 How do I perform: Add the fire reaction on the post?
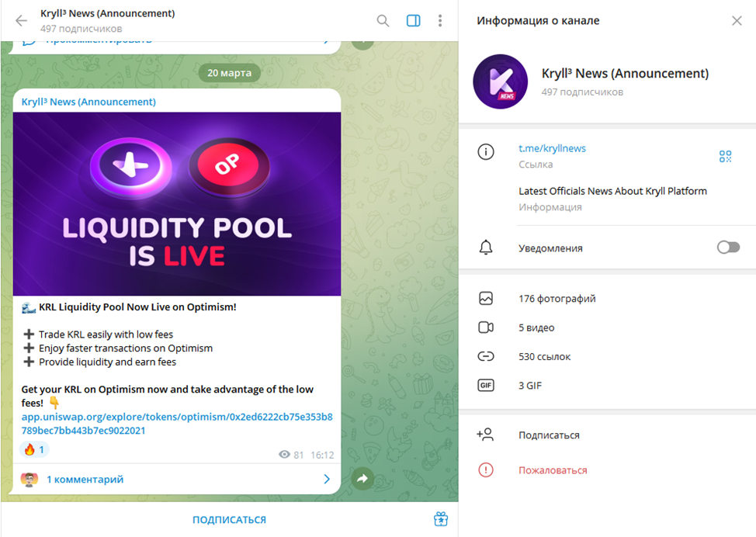pyautogui.click(x=34, y=449)
